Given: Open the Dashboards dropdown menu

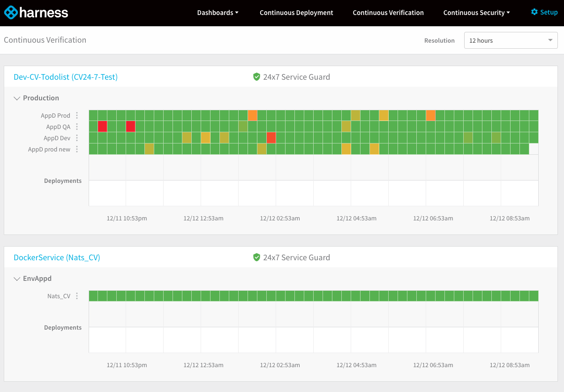Looking at the screenshot, I should (218, 13).
